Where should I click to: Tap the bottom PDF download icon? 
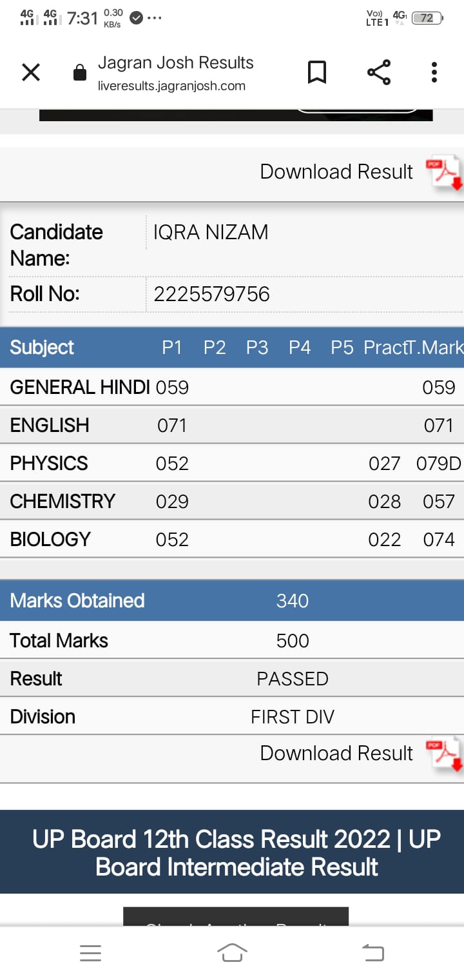pos(445,754)
